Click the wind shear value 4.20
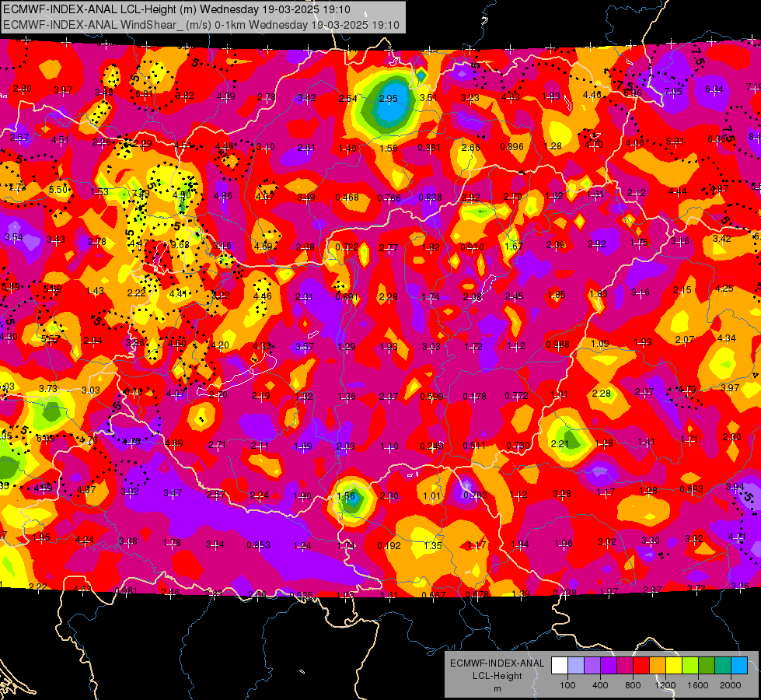The width and height of the screenshot is (761, 700). pyautogui.click(x=219, y=345)
